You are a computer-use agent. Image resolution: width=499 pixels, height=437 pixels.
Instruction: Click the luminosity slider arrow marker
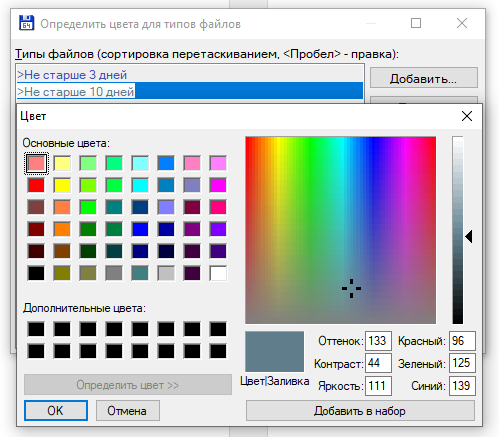pos(469,237)
